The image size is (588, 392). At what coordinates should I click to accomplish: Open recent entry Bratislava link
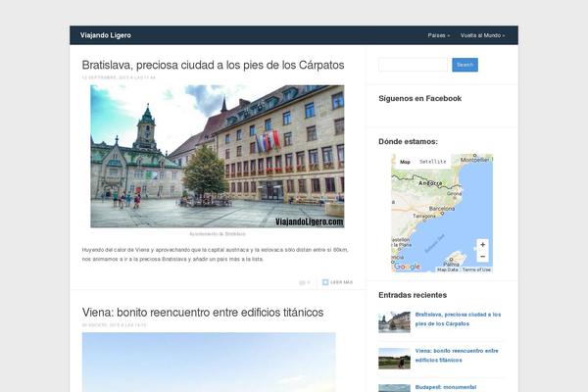coord(458,318)
